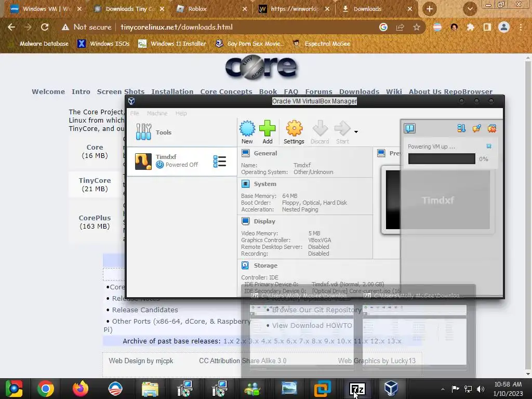Click the Start arrow icon
Image resolution: width=532 pixels, height=399 pixels.
tap(342, 131)
